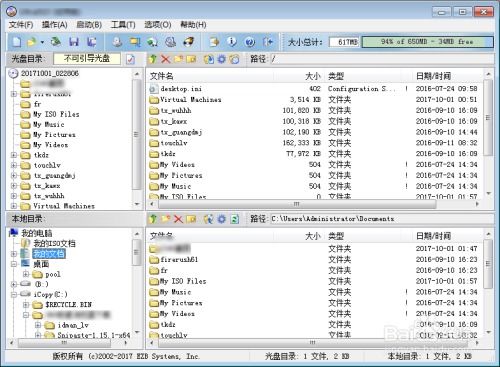This screenshot has height=367, width=500.
Task: Select tx_wuhhh row in disc file list
Action: click(x=314, y=110)
